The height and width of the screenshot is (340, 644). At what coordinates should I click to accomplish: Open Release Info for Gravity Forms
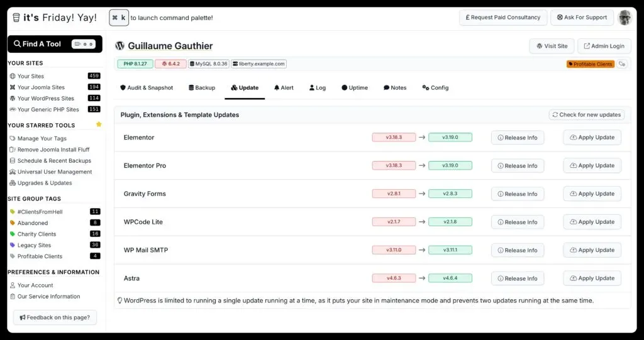(x=518, y=194)
